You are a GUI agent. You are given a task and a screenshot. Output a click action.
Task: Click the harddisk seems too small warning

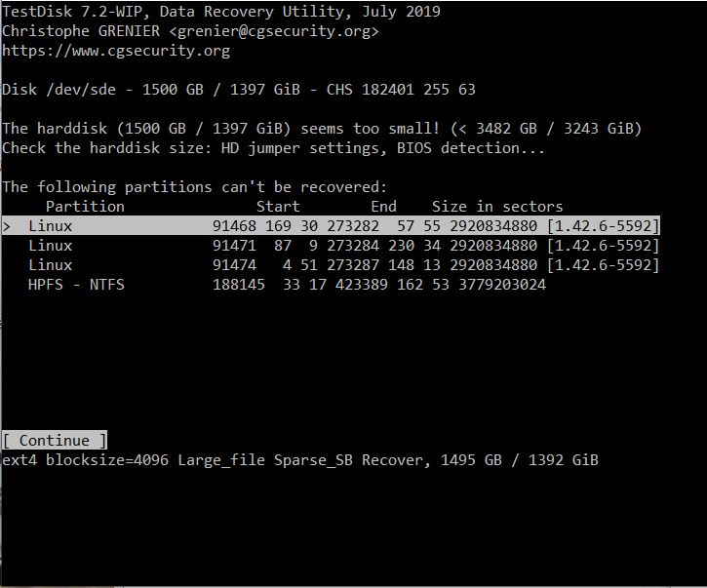[322, 129]
